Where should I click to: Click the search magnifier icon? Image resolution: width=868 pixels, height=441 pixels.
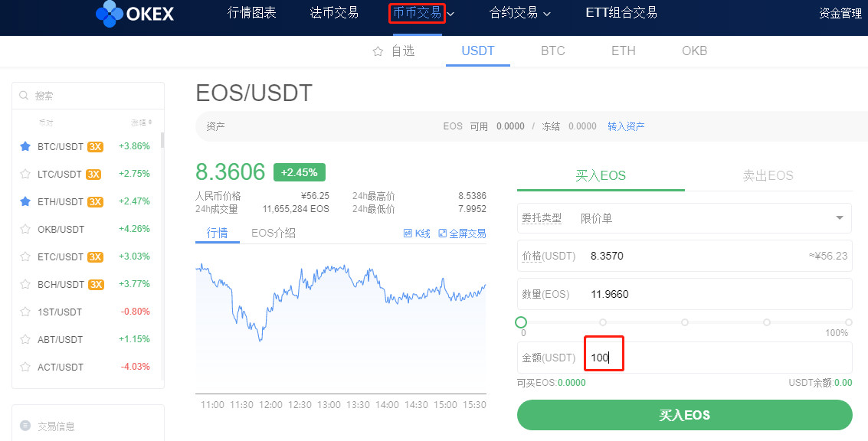pos(24,95)
